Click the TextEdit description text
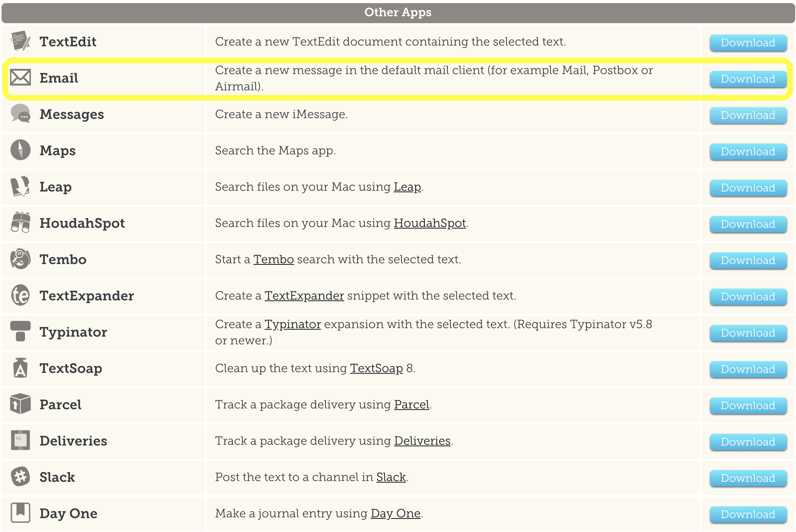Image resolution: width=796 pixels, height=532 pixels. (x=391, y=42)
